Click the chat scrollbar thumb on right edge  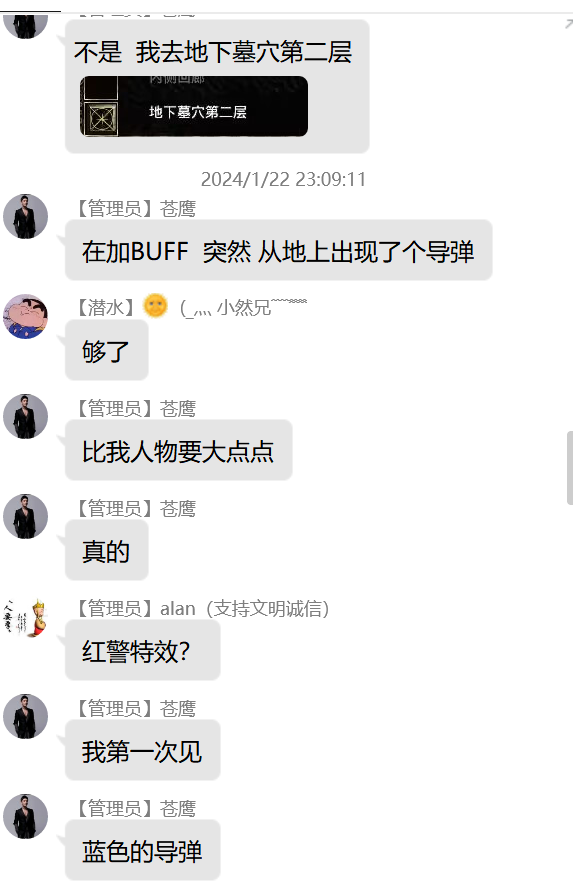click(x=570, y=467)
